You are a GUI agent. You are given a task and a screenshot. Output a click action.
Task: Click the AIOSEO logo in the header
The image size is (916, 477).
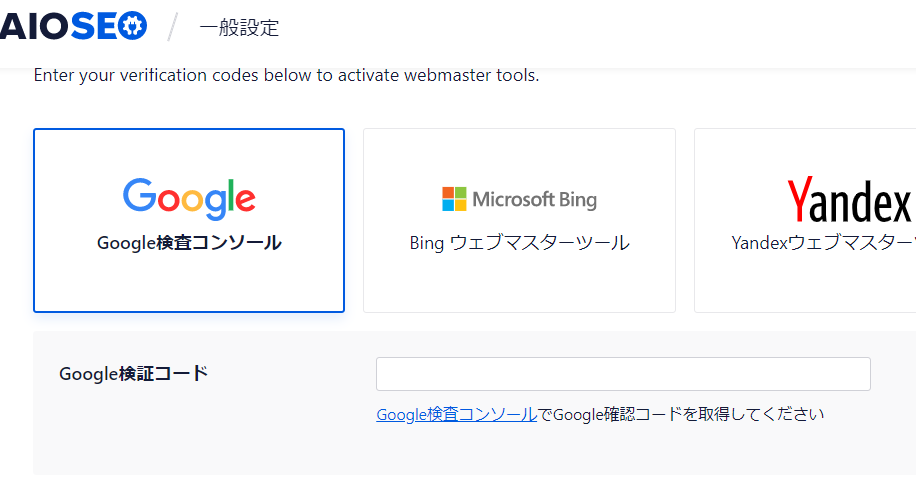74,27
